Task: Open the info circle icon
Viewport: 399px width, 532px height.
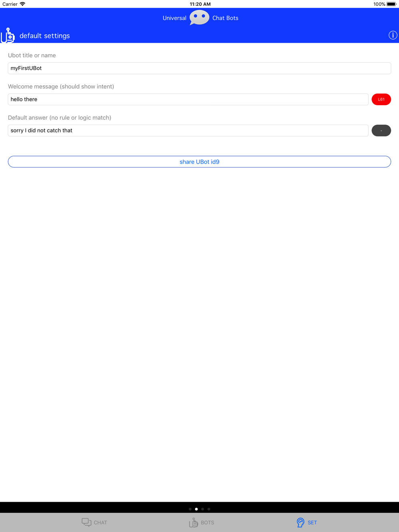Action: [x=393, y=35]
